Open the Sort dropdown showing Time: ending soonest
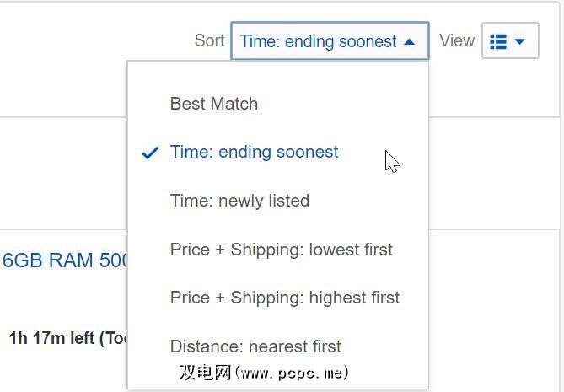 coord(318,41)
